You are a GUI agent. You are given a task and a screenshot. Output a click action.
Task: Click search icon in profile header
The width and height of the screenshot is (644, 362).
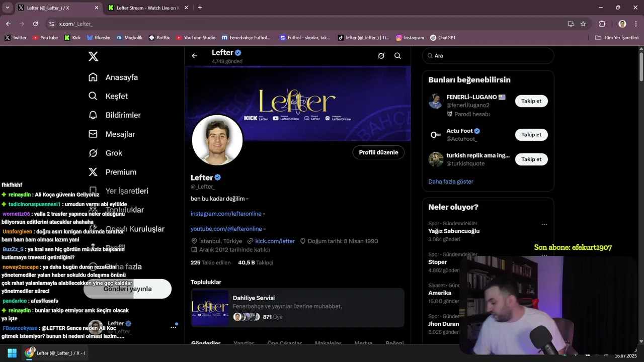397,56
